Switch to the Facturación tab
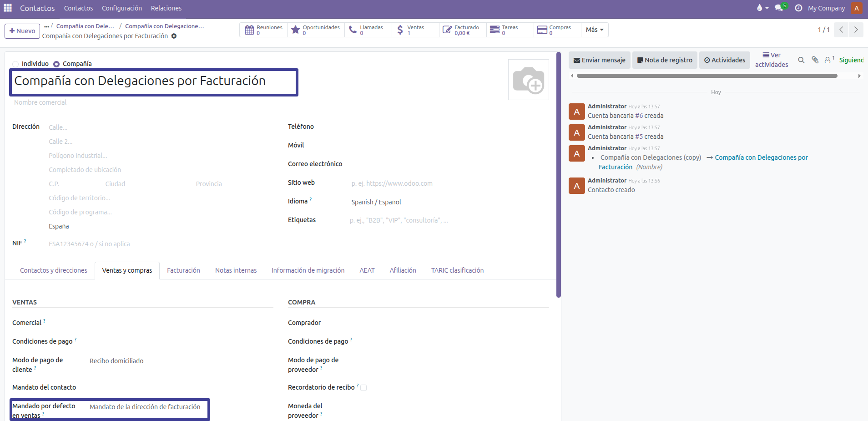The image size is (868, 421). 183,270
